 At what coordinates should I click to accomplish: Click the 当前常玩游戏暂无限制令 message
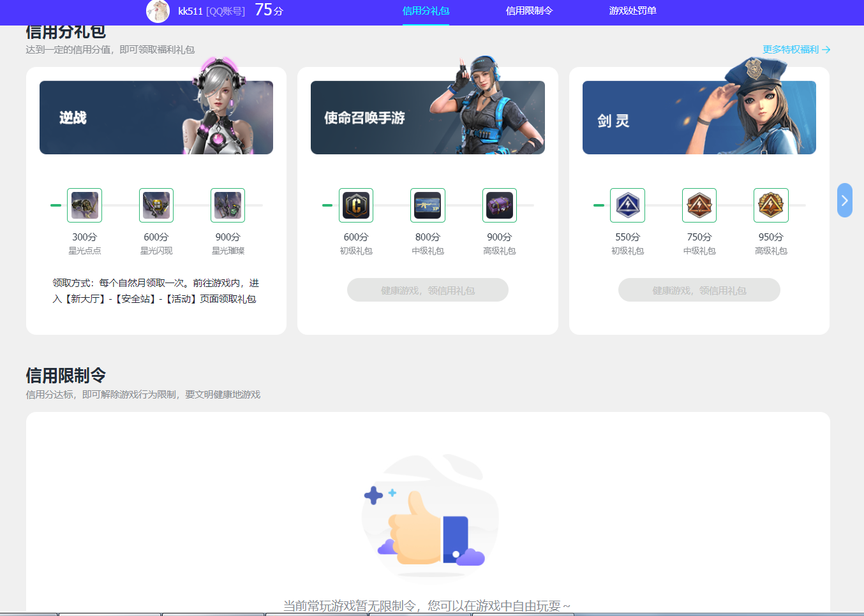[x=427, y=606]
